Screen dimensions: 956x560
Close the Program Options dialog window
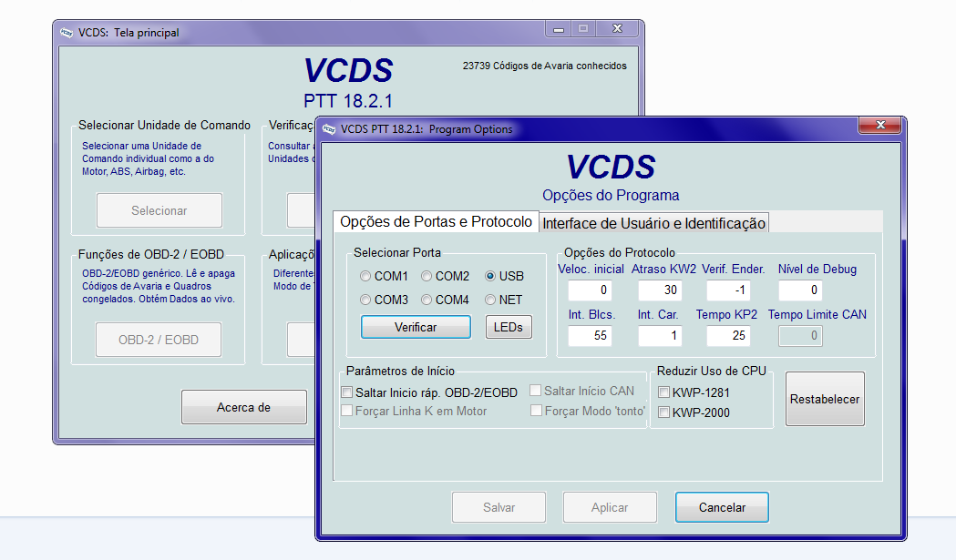click(879, 125)
